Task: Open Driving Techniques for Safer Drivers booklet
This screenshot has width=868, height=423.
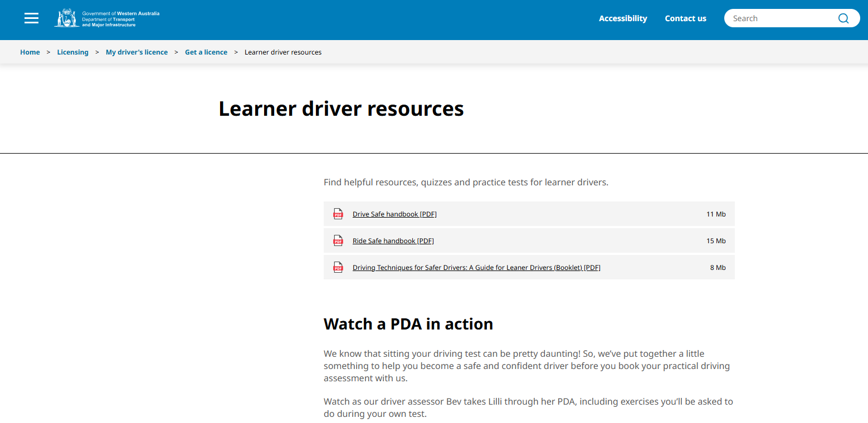Action: (x=476, y=268)
